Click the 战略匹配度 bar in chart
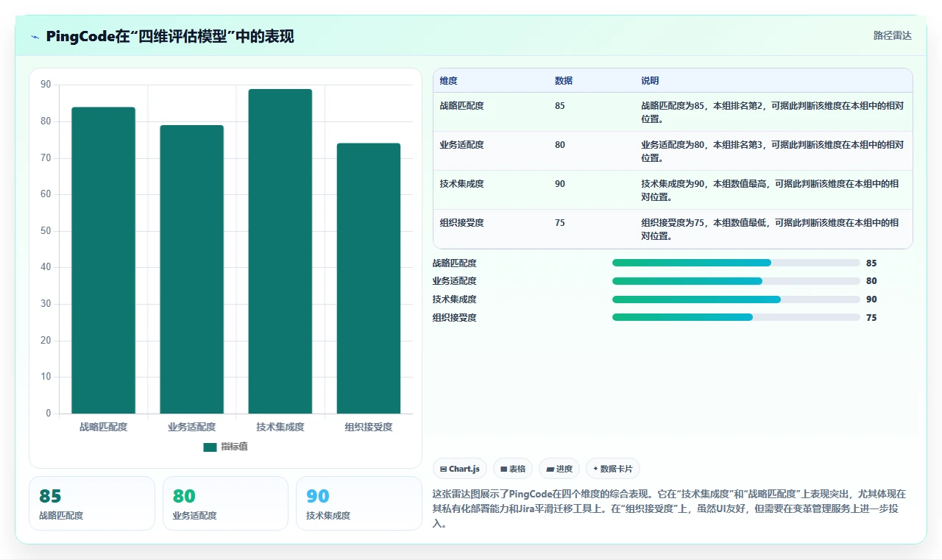Viewport: 942px width, 560px height. tap(104, 260)
